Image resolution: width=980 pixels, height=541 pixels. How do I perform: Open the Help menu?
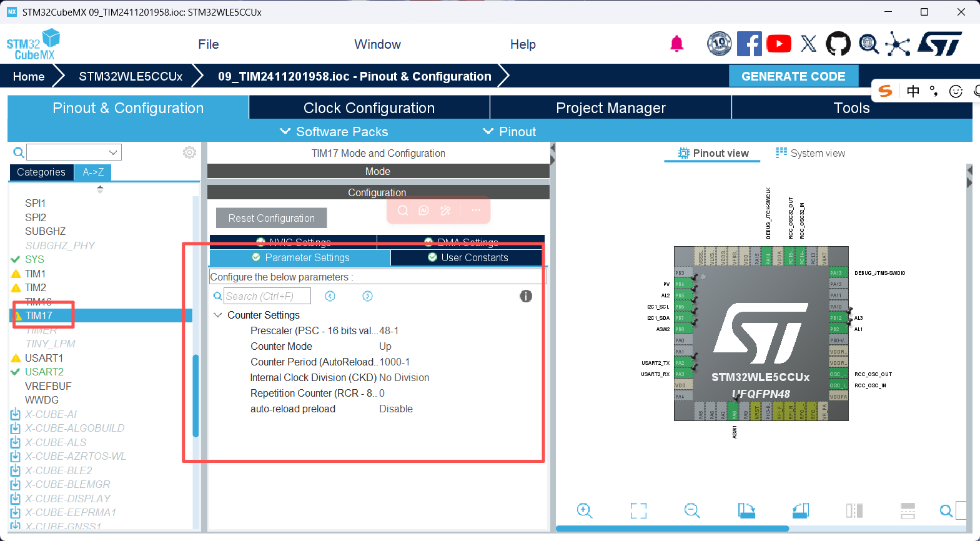(x=523, y=44)
